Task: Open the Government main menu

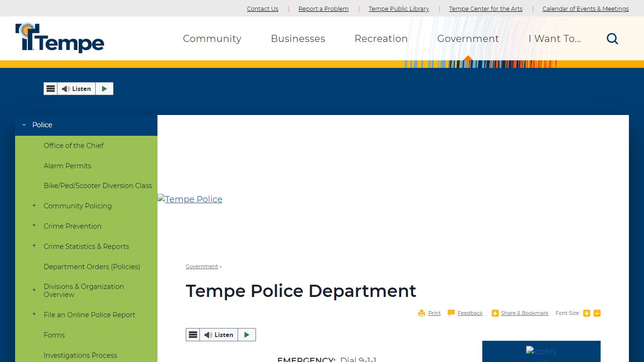Action: [468, 39]
